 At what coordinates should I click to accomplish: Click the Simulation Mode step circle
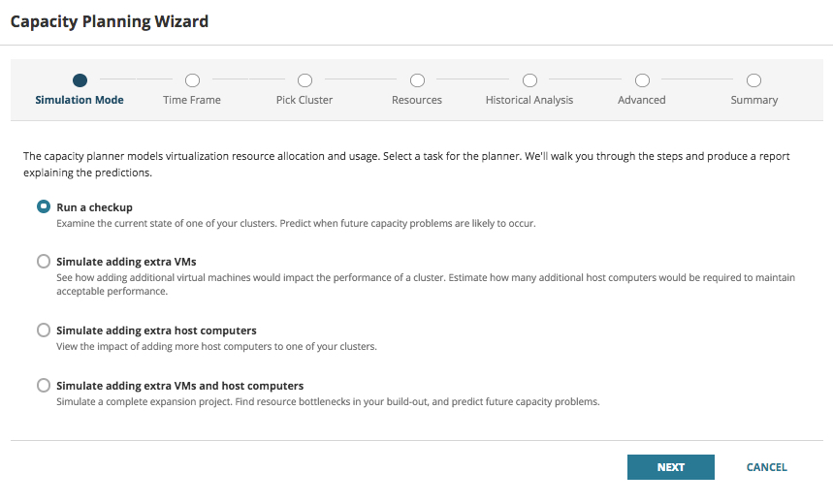[80, 80]
